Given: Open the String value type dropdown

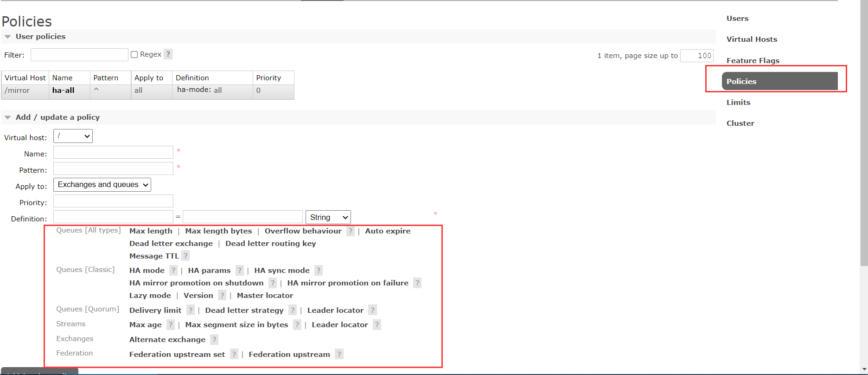Looking at the screenshot, I should [328, 217].
